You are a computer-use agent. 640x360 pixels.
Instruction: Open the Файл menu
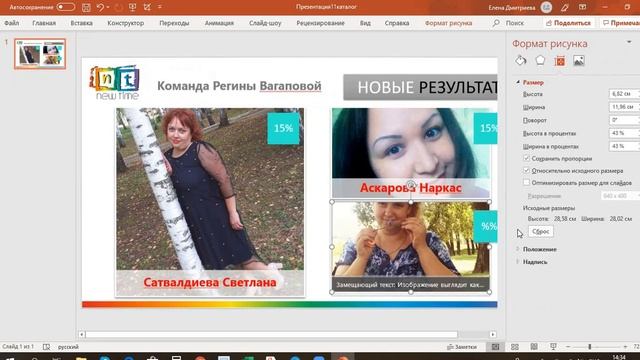[11, 23]
